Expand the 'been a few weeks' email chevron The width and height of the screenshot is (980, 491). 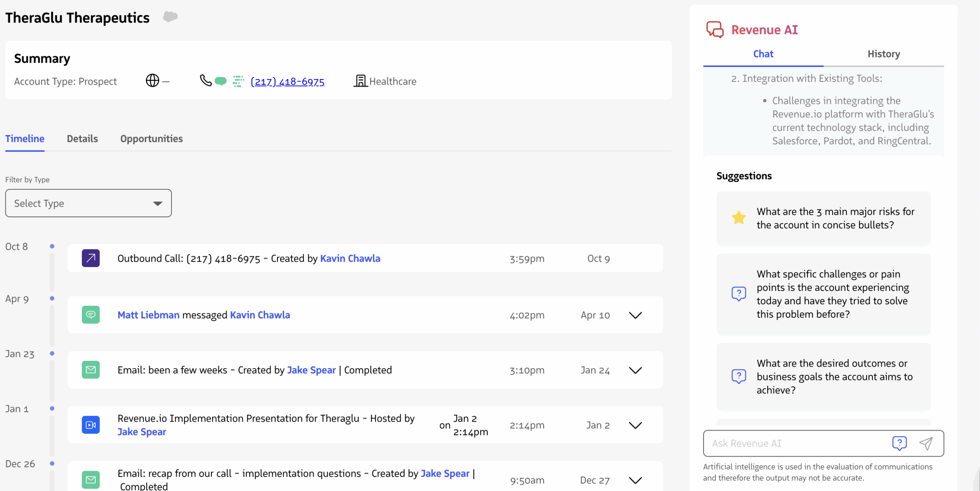point(635,370)
